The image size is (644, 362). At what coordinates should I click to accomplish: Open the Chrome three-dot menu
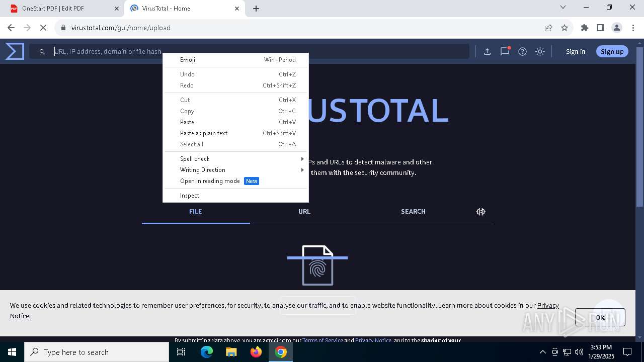point(633,28)
